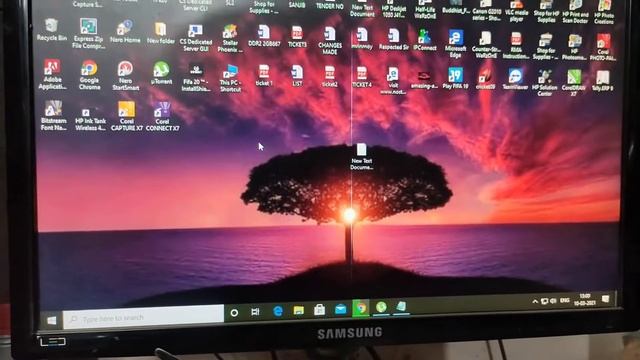Image resolution: width=640 pixels, height=360 pixels.
Task: Open Microsoft Store from the taskbar
Action: (320, 309)
